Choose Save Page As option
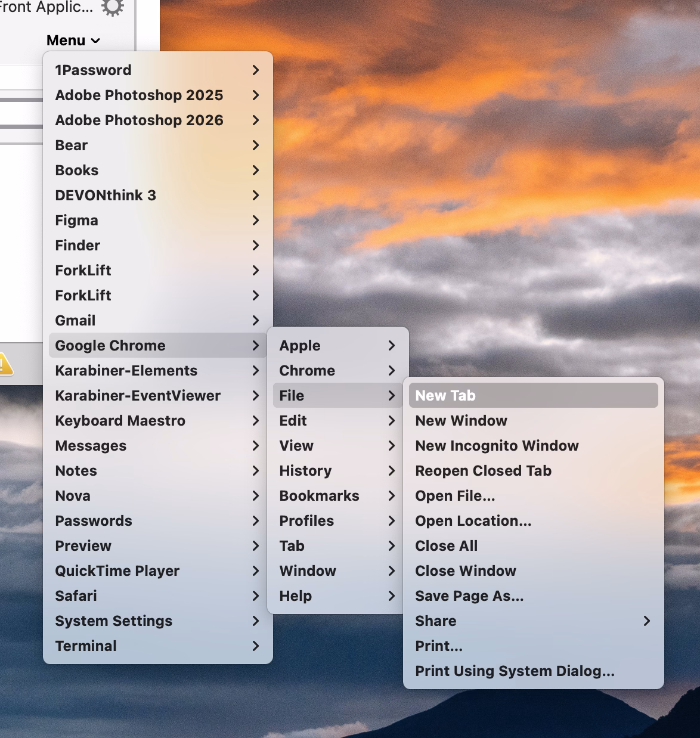700x738 pixels. (469, 596)
